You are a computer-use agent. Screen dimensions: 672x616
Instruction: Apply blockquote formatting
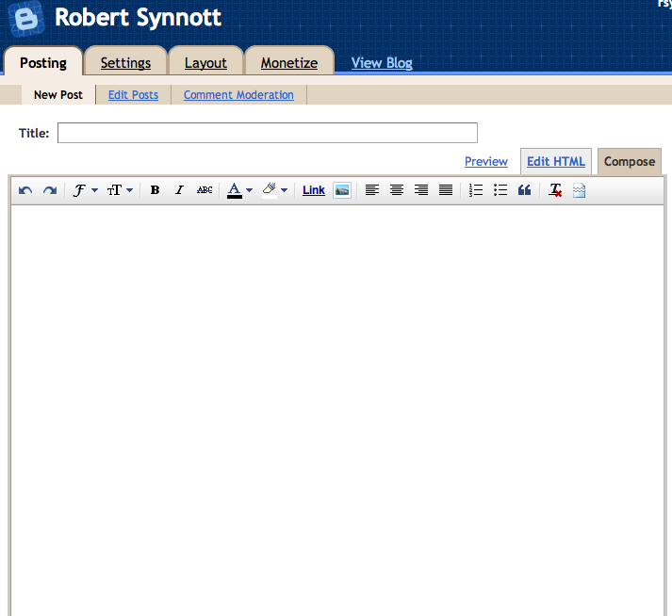[x=525, y=189]
